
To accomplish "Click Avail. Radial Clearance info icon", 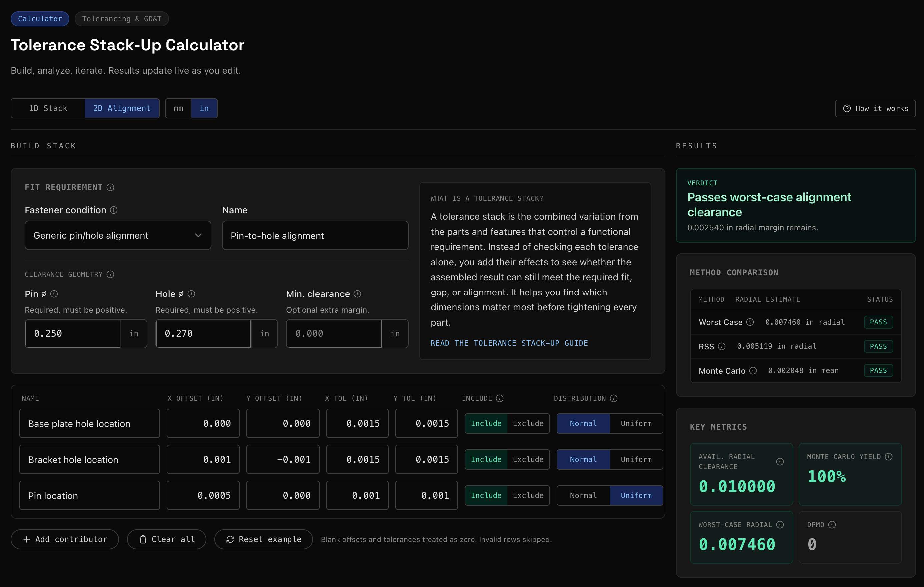I will click(780, 462).
